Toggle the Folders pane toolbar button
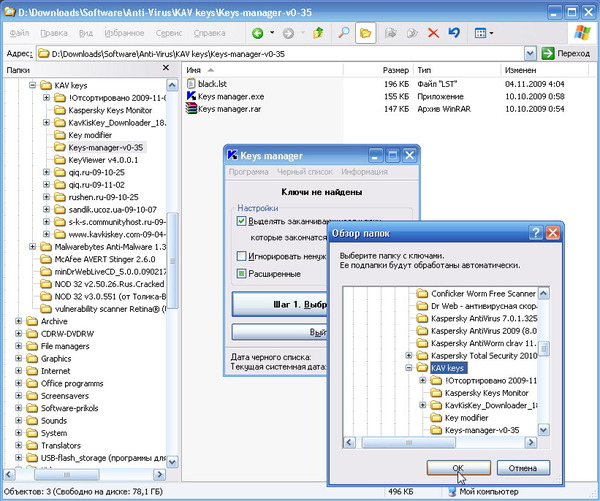Screen dimensions: 600x501 [x=365, y=33]
